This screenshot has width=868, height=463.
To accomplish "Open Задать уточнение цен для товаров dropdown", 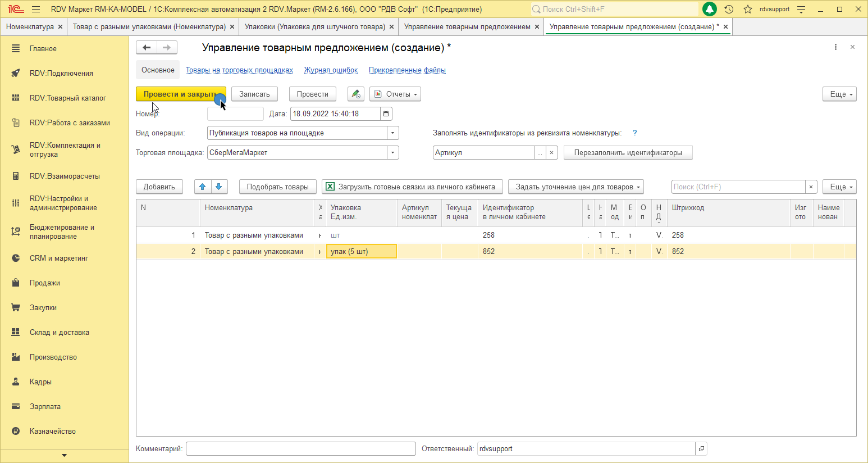I will click(x=575, y=187).
